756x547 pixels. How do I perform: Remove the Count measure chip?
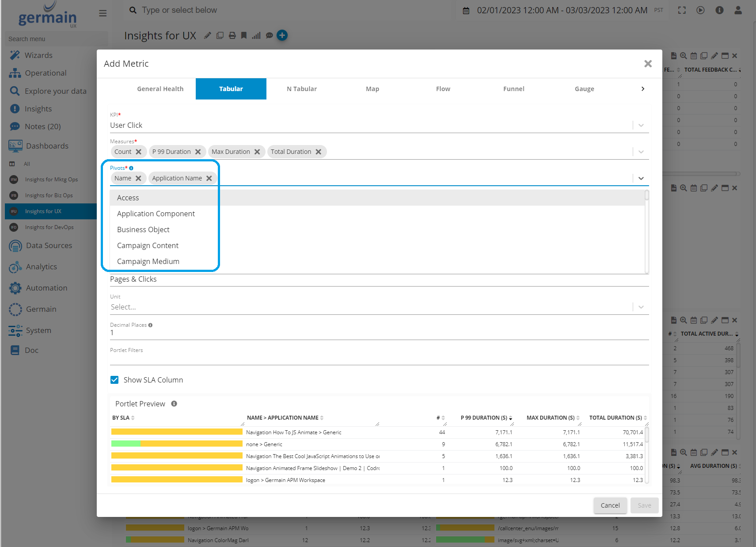click(139, 152)
